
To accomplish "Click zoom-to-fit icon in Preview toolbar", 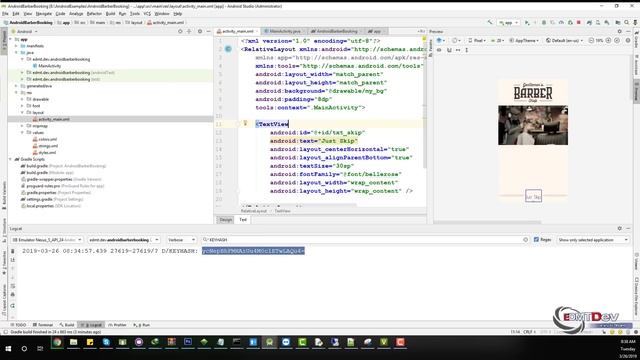I will pyautogui.click(x=617, y=40).
